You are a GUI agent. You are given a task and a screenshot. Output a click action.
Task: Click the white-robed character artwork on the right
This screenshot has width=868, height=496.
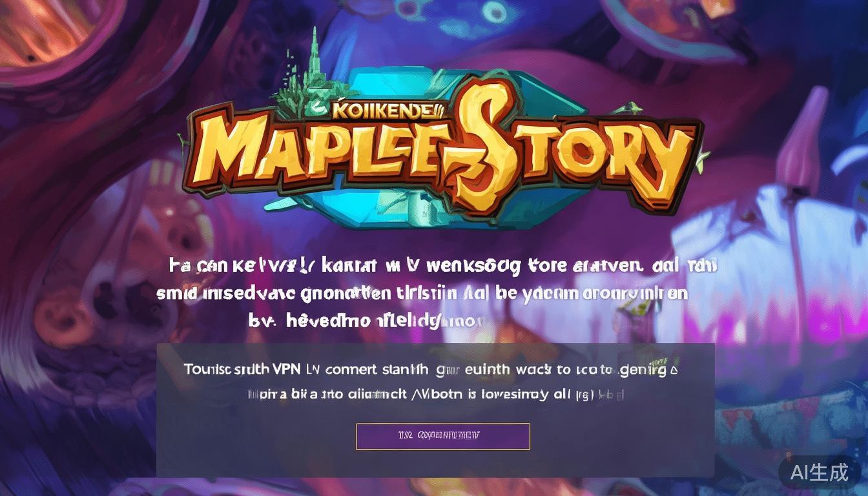[x=769, y=271]
